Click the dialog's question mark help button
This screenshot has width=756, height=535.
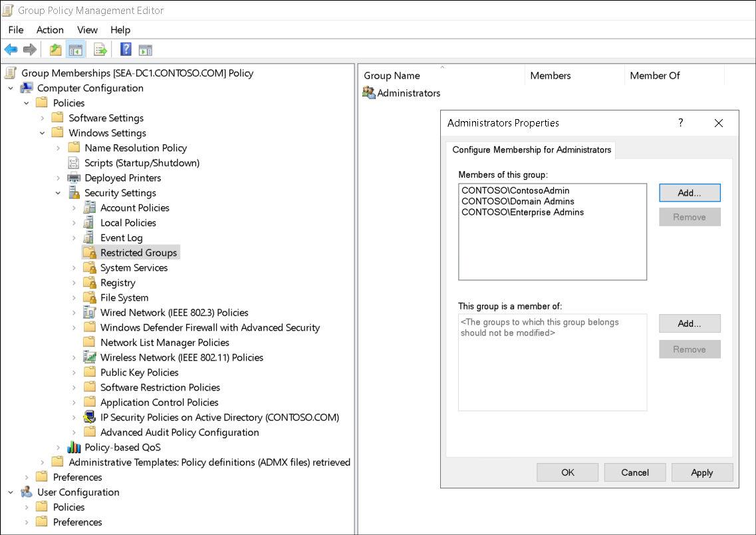coord(680,122)
